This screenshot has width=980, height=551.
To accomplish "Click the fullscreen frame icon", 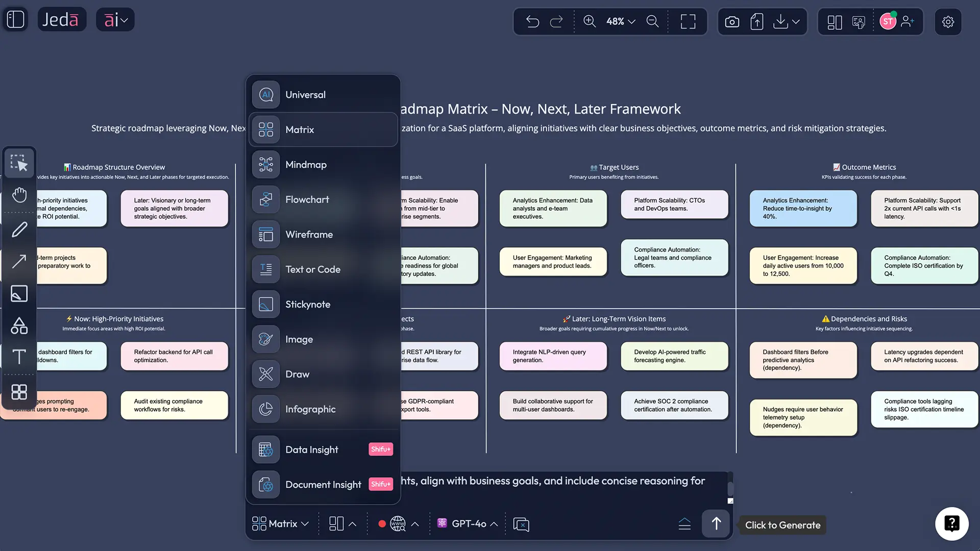I will (x=688, y=21).
